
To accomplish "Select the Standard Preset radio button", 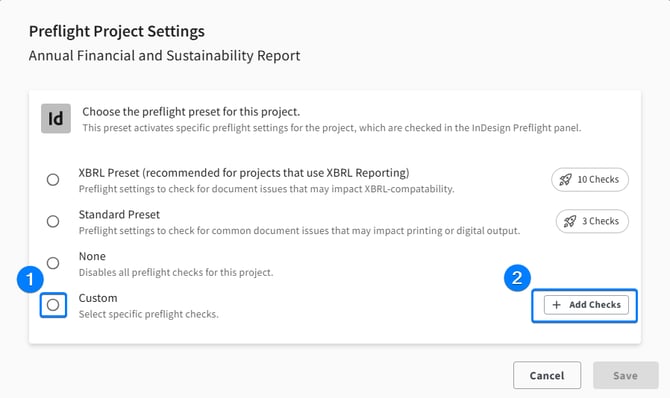I will click(x=53, y=221).
